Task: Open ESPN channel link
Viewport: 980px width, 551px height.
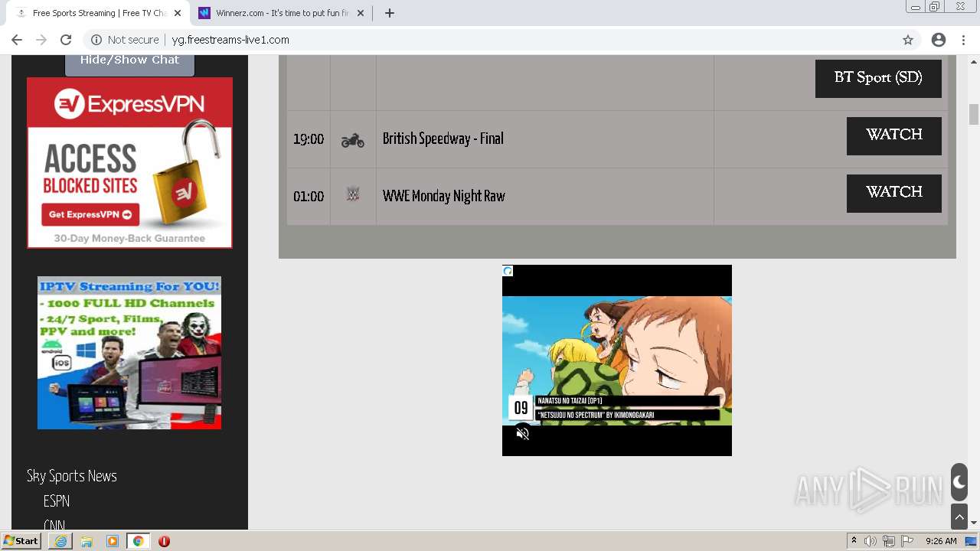Action: (x=57, y=501)
